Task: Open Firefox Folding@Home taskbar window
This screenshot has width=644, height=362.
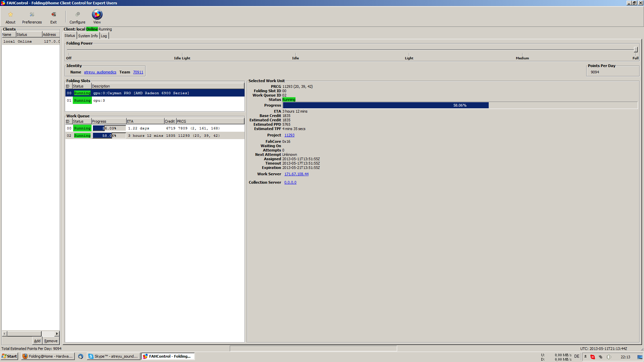Action: point(48,356)
